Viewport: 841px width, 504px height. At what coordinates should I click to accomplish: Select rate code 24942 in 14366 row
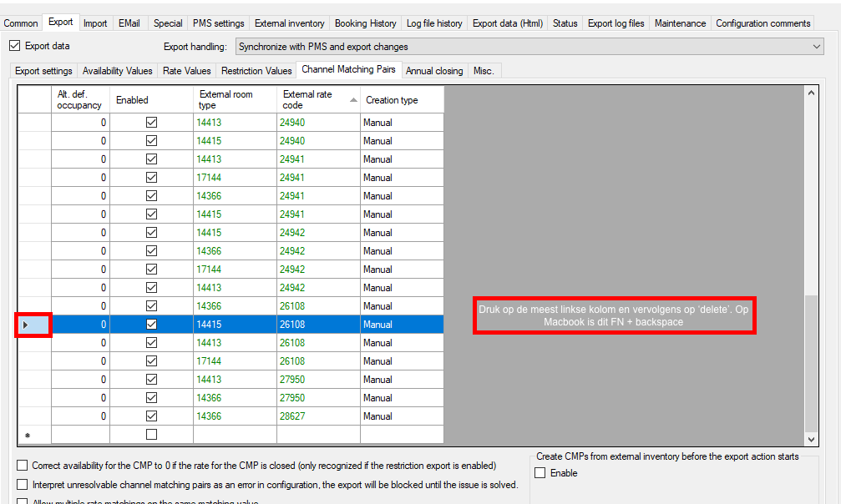click(318, 251)
